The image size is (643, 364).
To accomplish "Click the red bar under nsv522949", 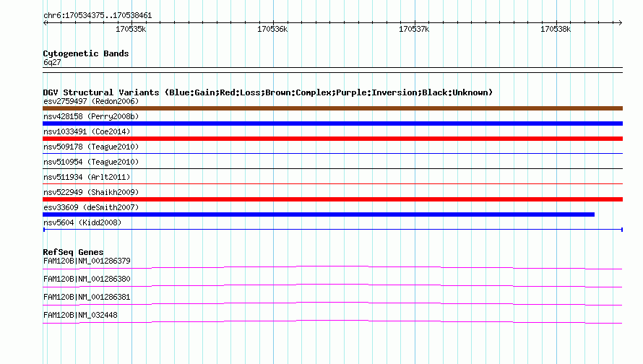I will point(332,199).
